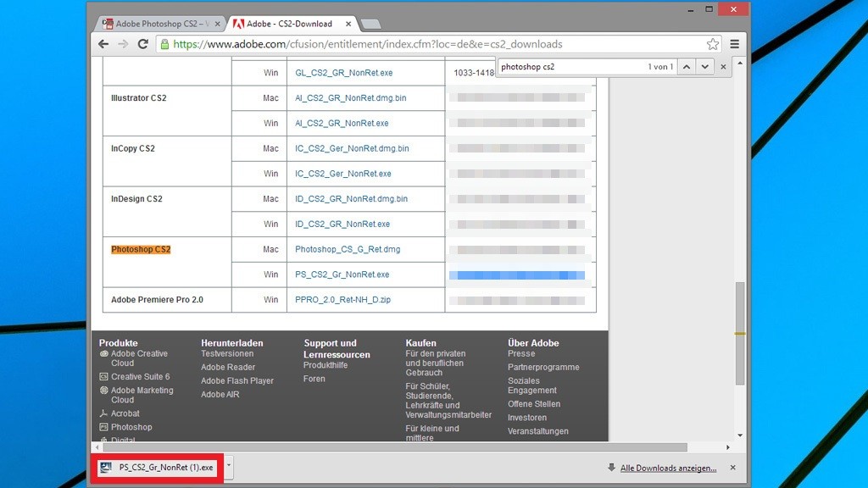The height and width of the screenshot is (488, 868).
Task: Click Marketing Cloud icon in footer
Action: point(103,390)
